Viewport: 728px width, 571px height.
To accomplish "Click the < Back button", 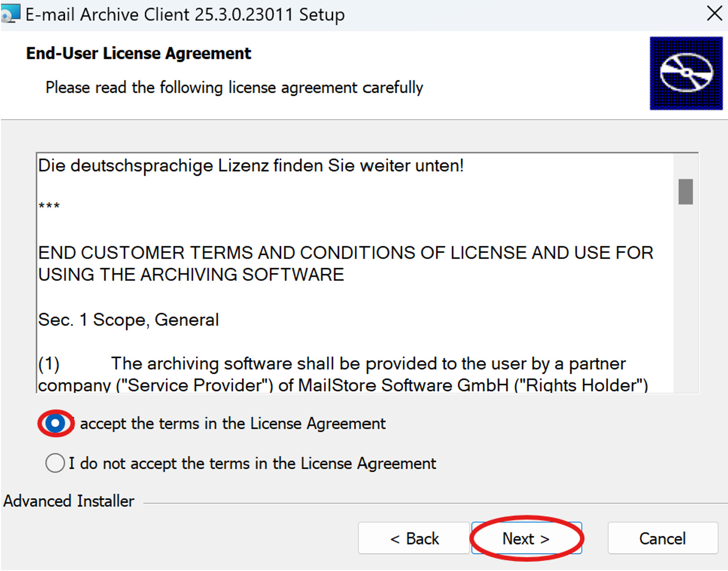I will coord(414,538).
